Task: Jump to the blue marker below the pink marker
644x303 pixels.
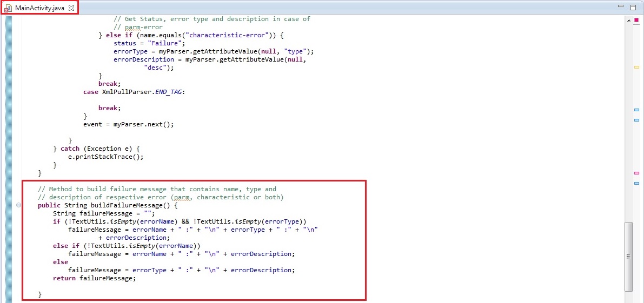Action: pyautogui.click(x=636, y=183)
